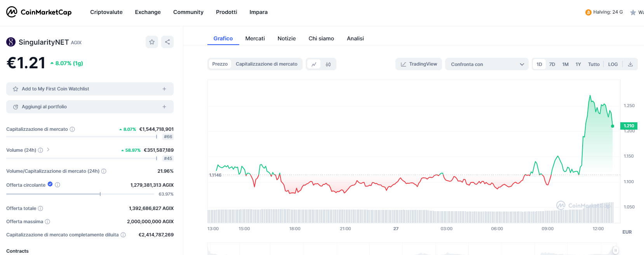Expand Add to My First Coin Watchlist
The height and width of the screenshot is (255, 644).
pos(90,89)
